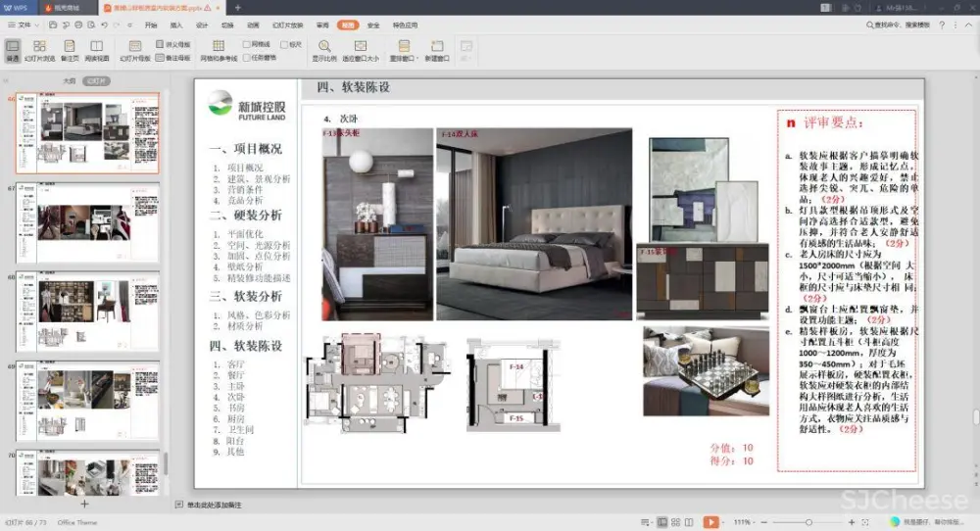Start slideshow with orange play button
This screenshot has height=531, width=980.
tap(710, 522)
